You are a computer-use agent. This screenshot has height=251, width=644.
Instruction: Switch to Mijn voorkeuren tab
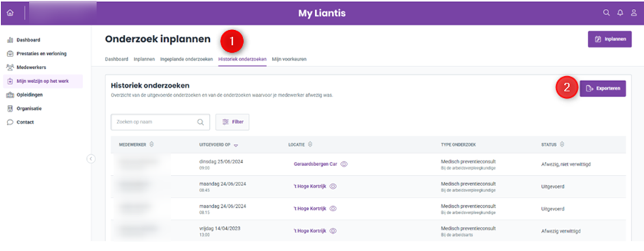coord(289,59)
